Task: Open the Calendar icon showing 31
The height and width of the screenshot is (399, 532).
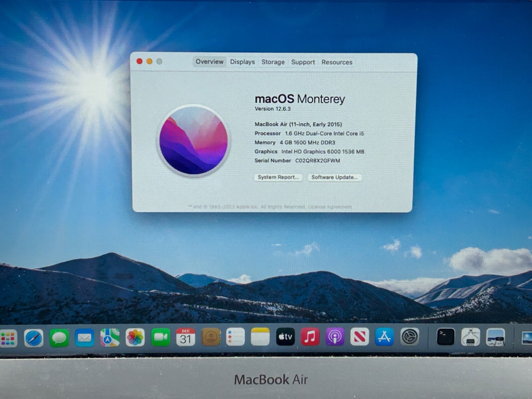Action: 186,337
